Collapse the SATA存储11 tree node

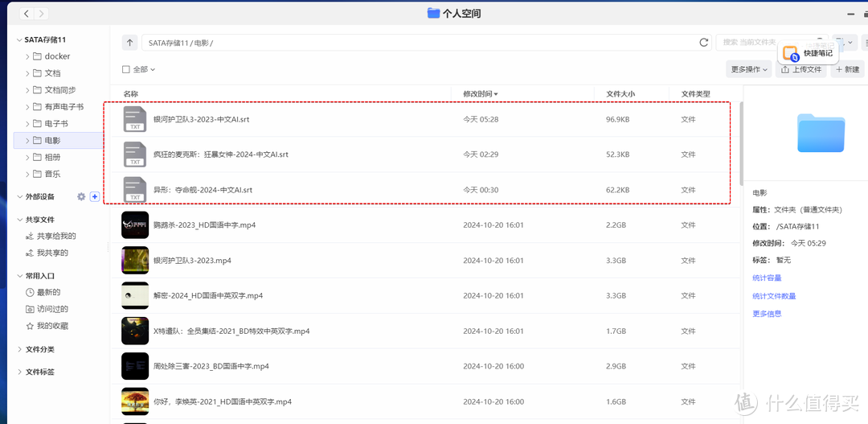pyautogui.click(x=19, y=39)
